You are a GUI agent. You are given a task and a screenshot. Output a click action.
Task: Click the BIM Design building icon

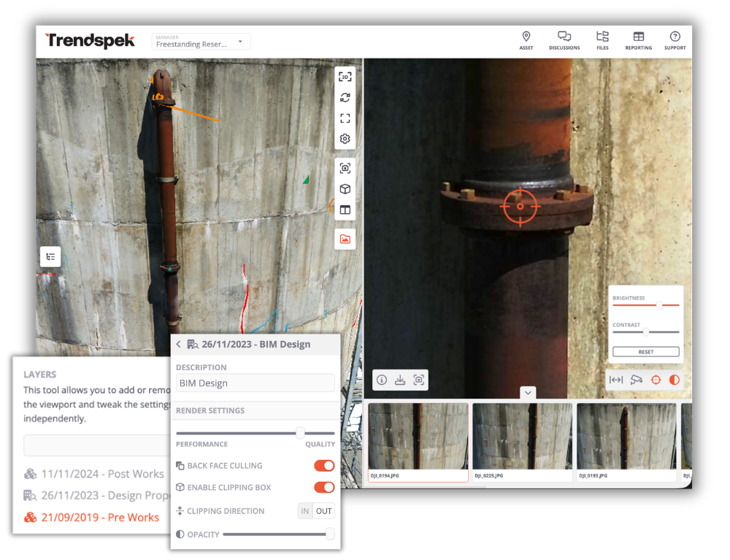[x=193, y=345]
